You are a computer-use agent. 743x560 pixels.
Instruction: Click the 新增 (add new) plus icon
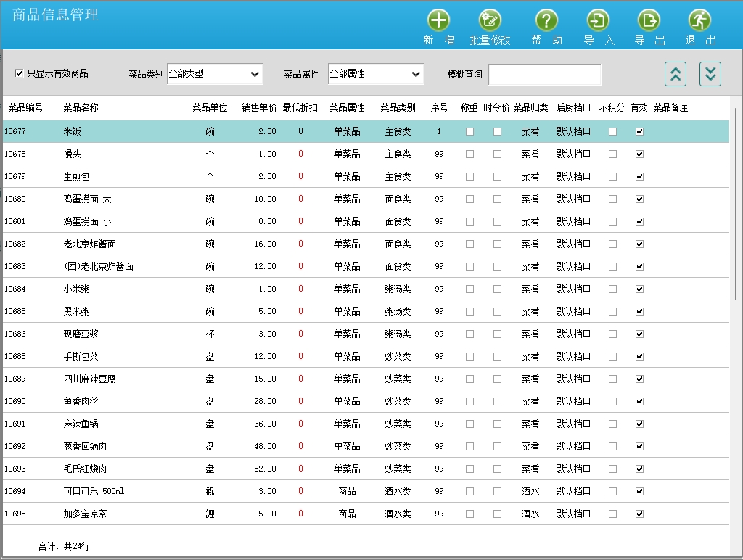pyautogui.click(x=438, y=21)
